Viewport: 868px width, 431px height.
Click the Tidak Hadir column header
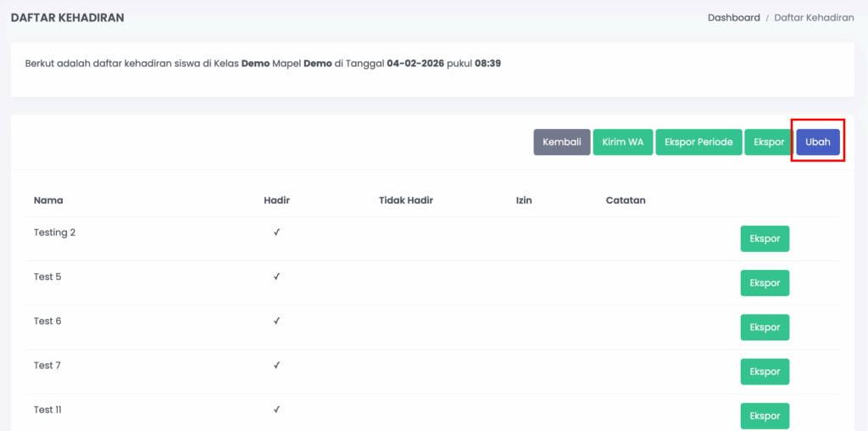pyautogui.click(x=406, y=201)
